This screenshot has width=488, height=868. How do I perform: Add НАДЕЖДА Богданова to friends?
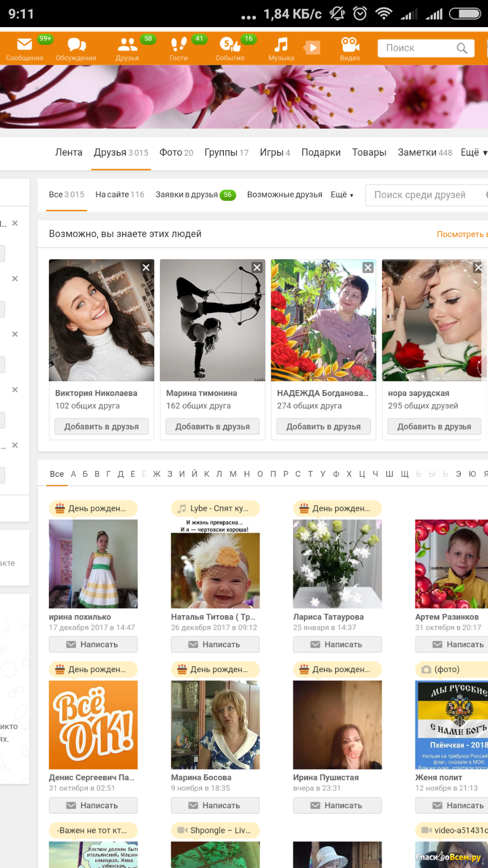click(x=324, y=427)
